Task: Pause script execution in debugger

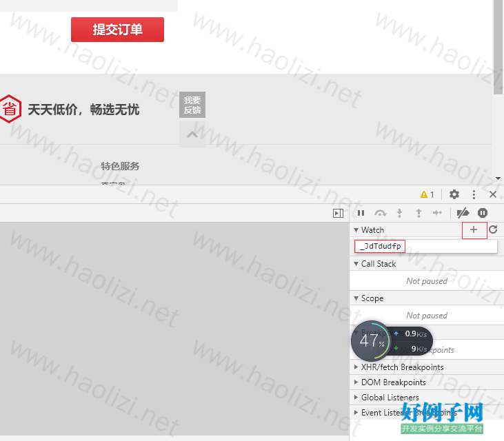Action: 361,214
